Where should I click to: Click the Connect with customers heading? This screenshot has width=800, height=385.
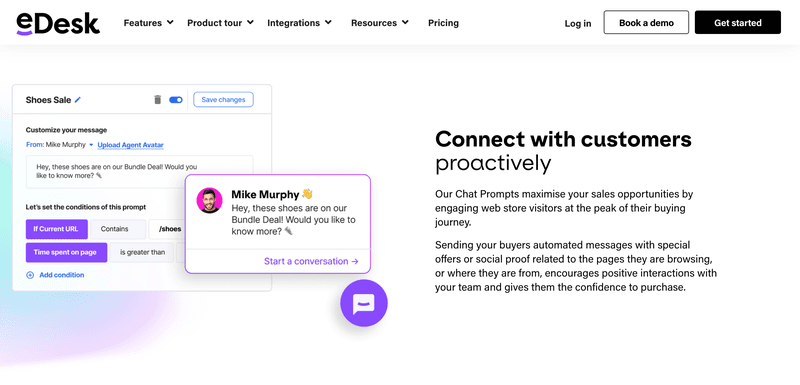[x=563, y=139]
